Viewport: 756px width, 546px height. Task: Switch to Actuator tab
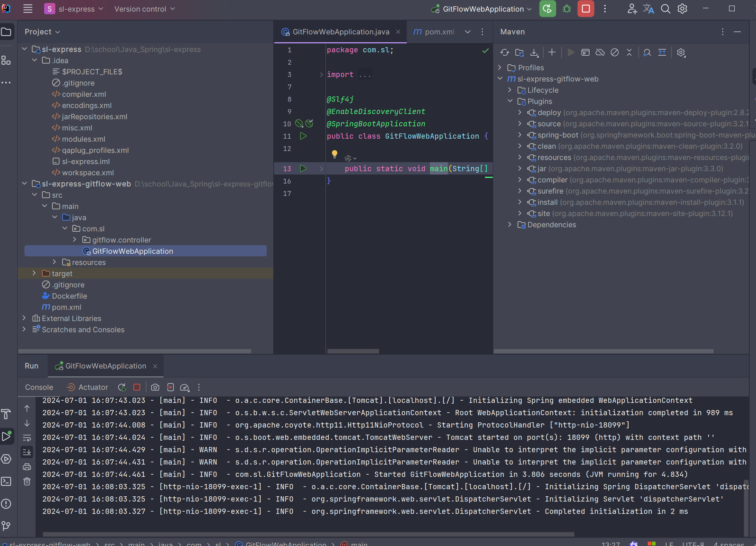coord(87,388)
